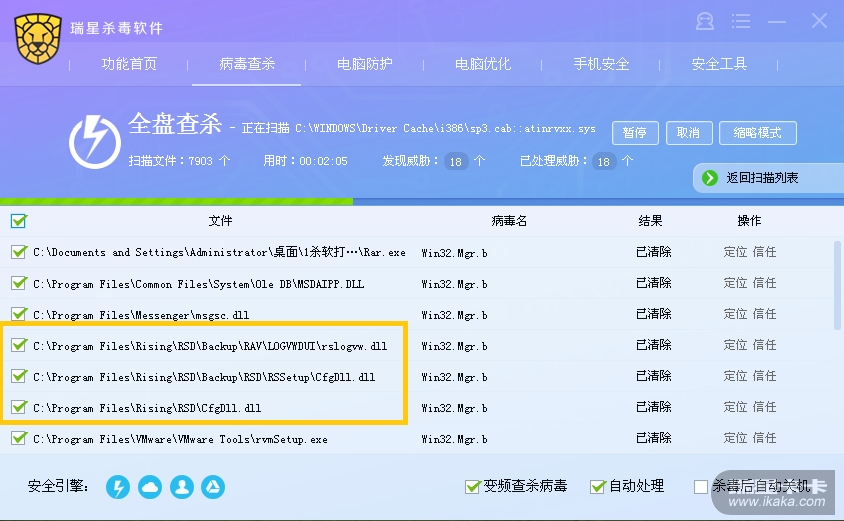
Task: Click the 病毒名 column header
Action: pos(509,221)
